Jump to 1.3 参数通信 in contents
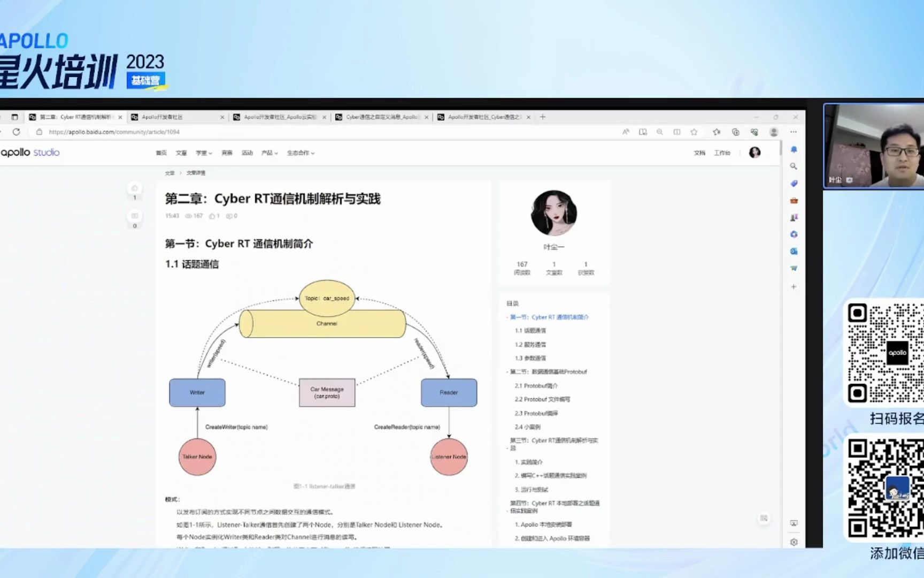 pos(530,358)
